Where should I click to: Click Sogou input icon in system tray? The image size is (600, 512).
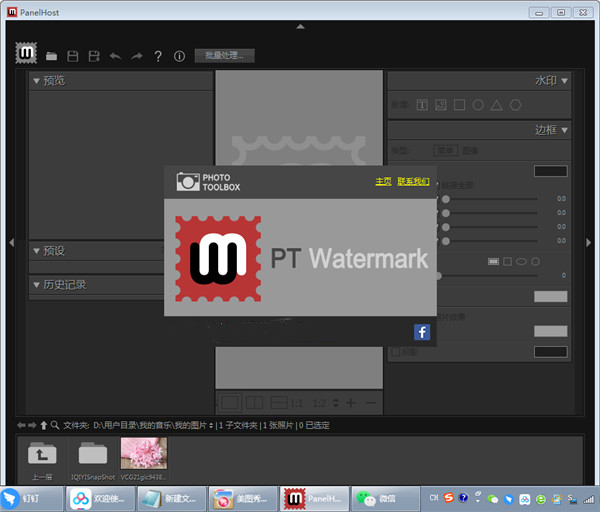coord(448,497)
